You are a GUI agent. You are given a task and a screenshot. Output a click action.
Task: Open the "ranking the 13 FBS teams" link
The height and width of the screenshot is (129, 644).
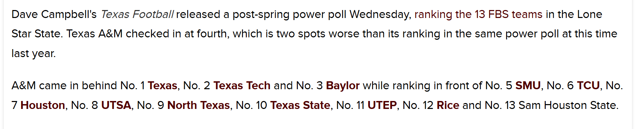pyautogui.click(x=479, y=15)
